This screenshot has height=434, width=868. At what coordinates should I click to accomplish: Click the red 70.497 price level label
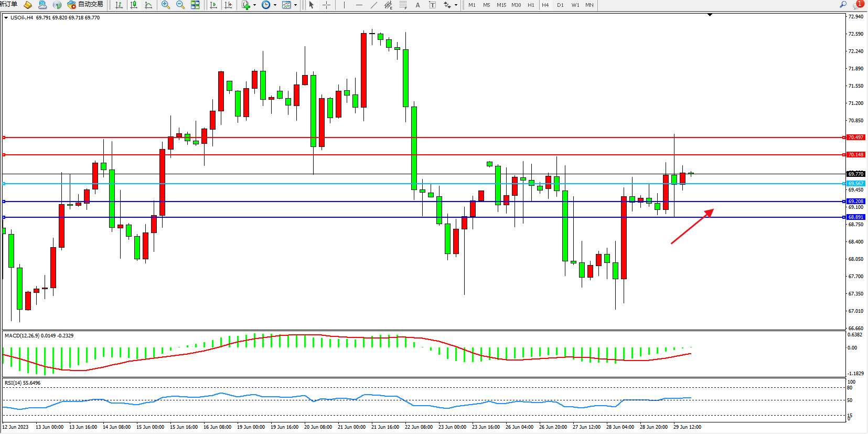click(855, 137)
